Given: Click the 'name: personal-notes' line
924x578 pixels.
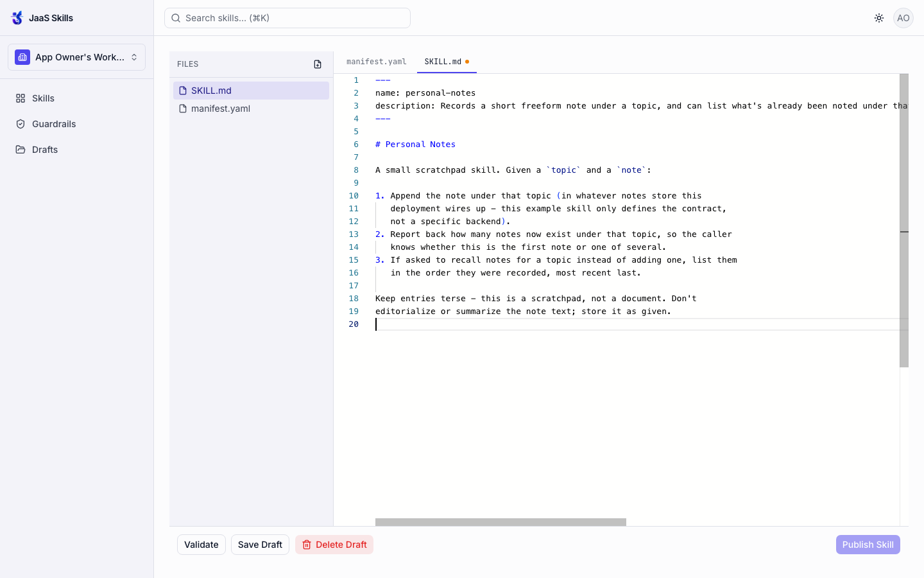Looking at the screenshot, I should point(425,93).
